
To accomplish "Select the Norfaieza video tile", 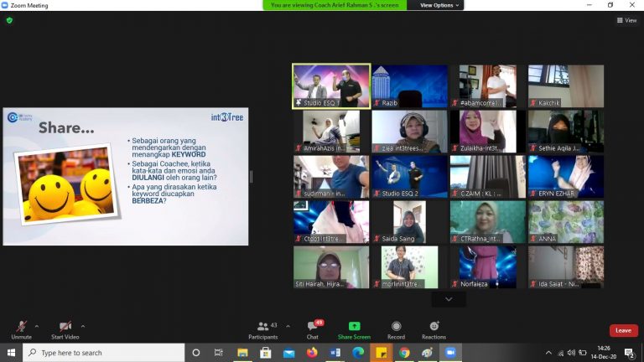I will (487, 266).
